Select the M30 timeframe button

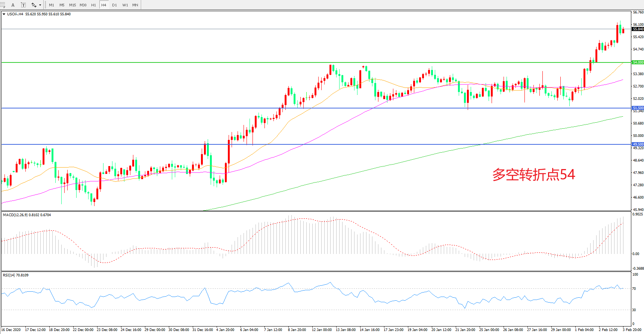[83, 5]
